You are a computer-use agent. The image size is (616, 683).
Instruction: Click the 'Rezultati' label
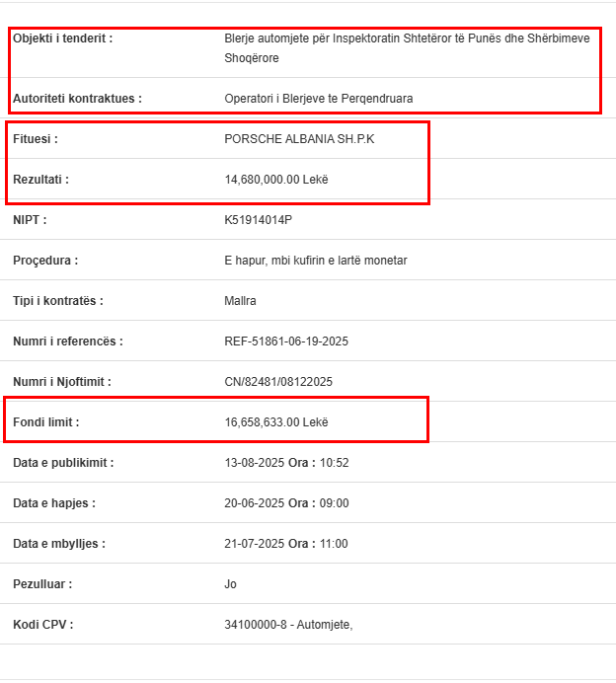41,180
